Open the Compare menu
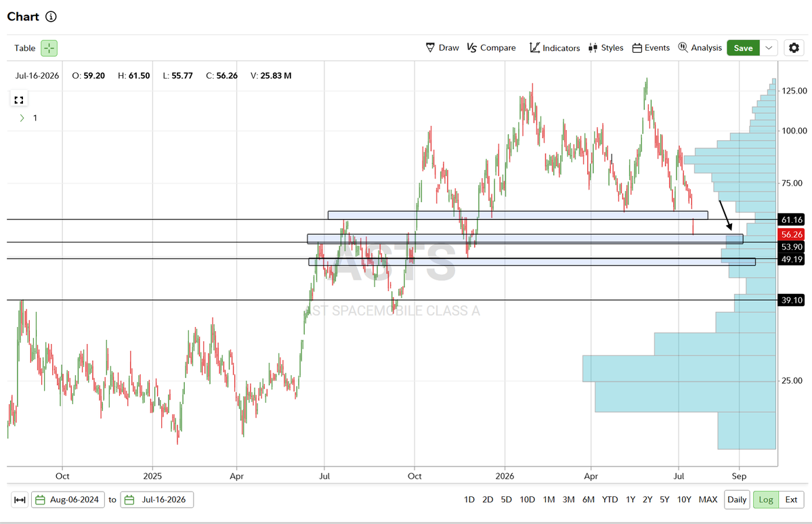 [x=491, y=47]
